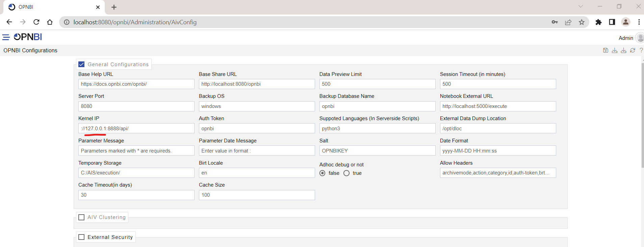
Task: Switch to the OPNBI browser tab
Action: 54,7
